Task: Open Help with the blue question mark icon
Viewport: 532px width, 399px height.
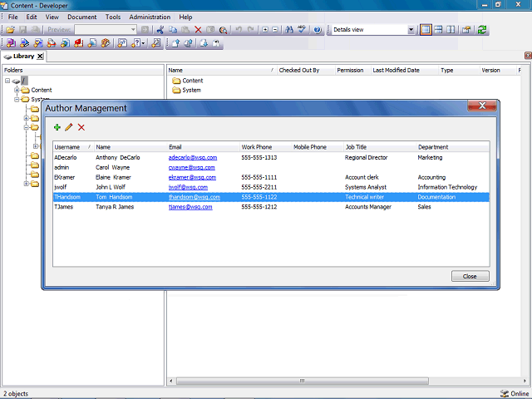Action: (x=318, y=30)
